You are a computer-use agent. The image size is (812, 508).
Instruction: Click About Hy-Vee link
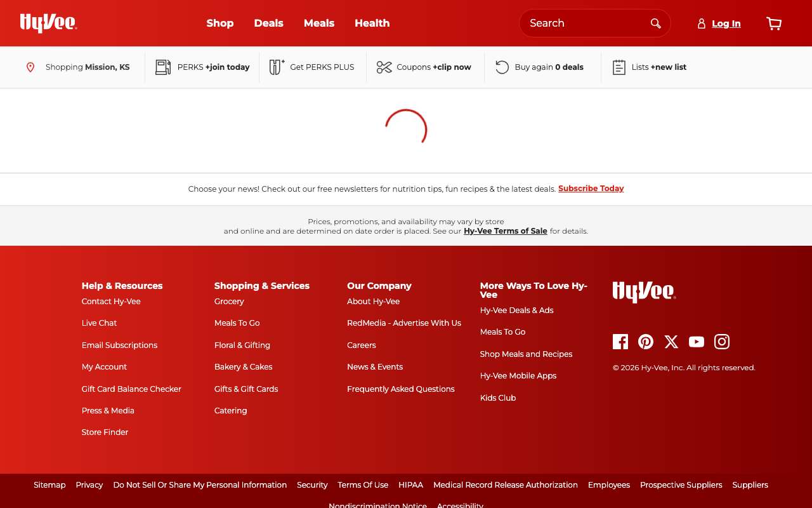pyautogui.click(x=374, y=302)
